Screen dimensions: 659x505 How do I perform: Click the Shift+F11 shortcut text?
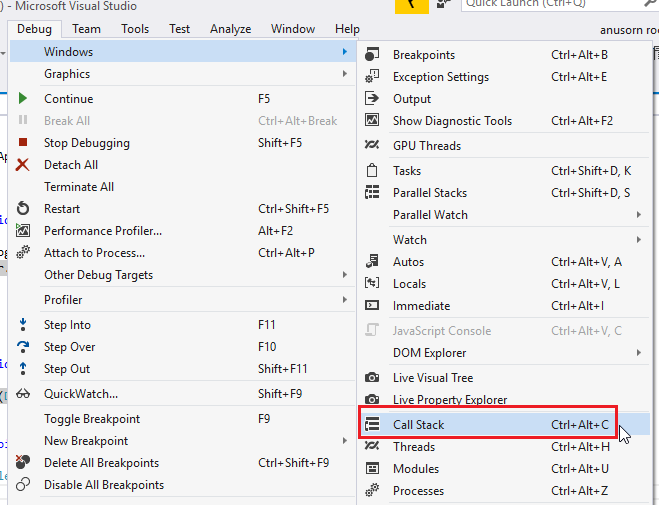point(282,368)
